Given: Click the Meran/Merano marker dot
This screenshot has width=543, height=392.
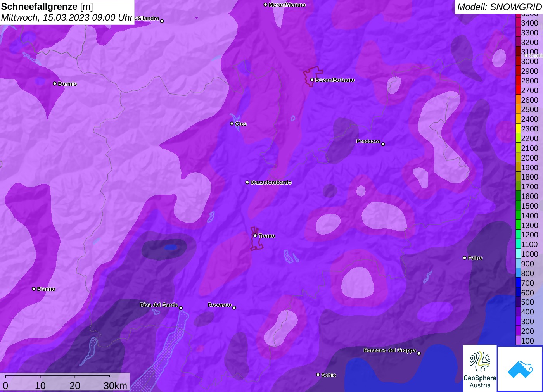Looking at the screenshot, I should click(265, 5).
